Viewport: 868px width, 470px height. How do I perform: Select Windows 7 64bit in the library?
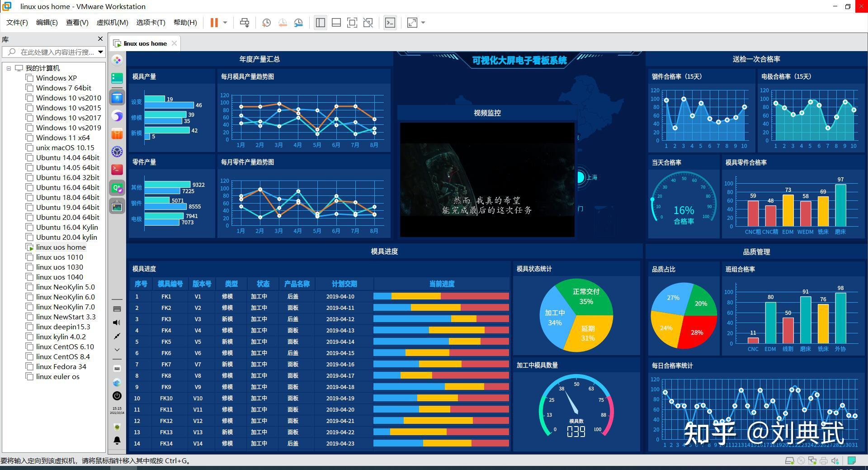(x=64, y=88)
